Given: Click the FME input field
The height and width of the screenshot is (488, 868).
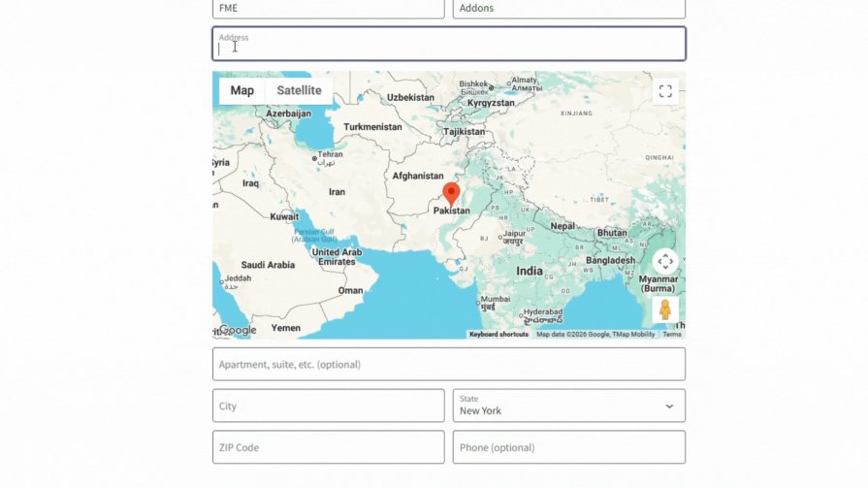Looking at the screenshot, I should [x=328, y=9].
